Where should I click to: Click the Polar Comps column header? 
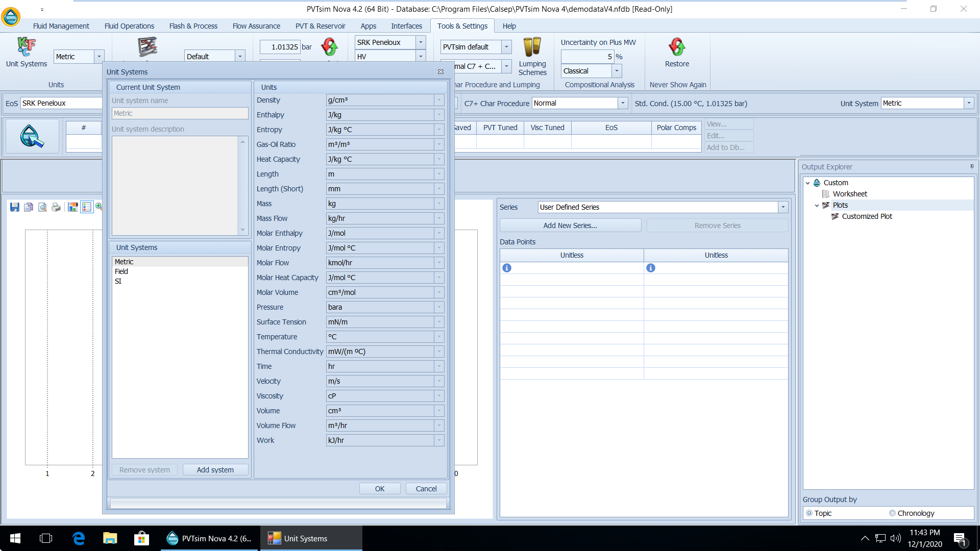(676, 128)
